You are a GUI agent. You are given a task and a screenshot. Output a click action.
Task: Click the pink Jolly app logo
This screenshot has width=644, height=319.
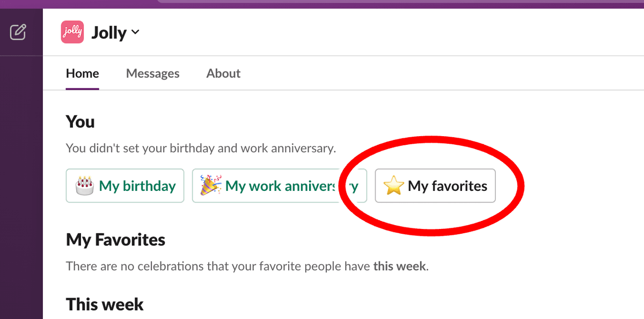[72, 32]
